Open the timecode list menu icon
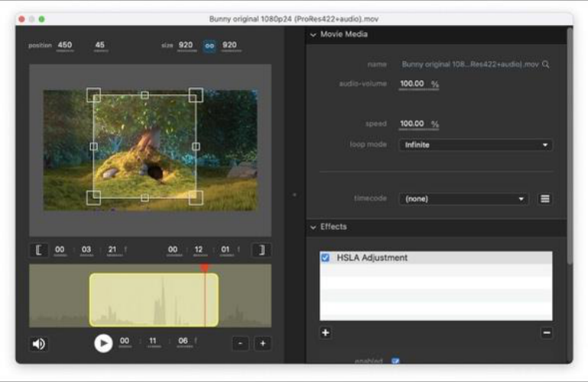The width and height of the screenshot is (588, 382). (x=545, y=199)
